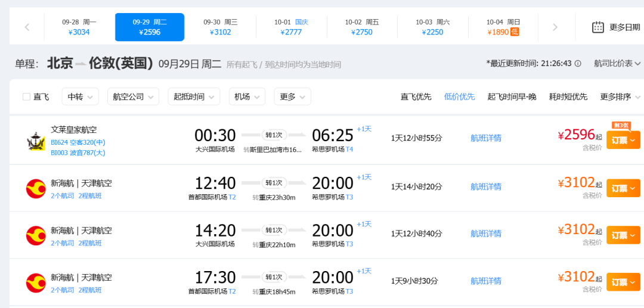Viewport: 644px width, 308px height.
Task: Click the 转1次 badge on the 12:40 flight
Action: click(x=274, y=182)
